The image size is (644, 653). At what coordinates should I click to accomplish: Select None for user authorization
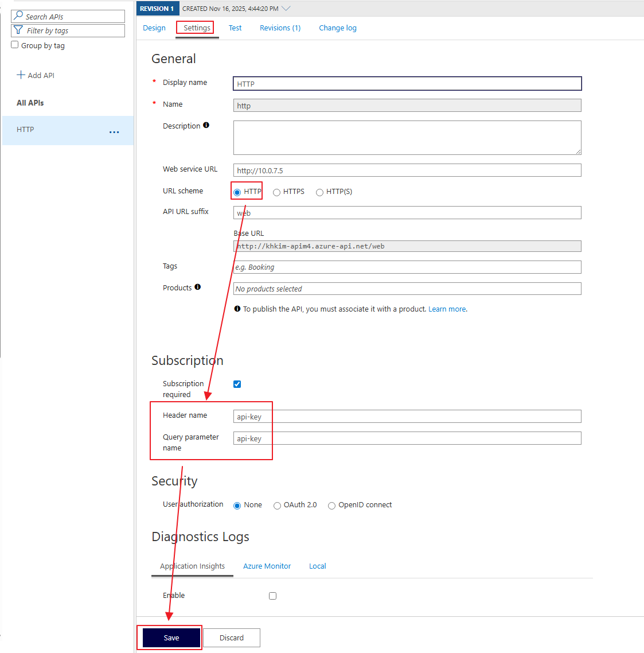[x=237, y=506]
